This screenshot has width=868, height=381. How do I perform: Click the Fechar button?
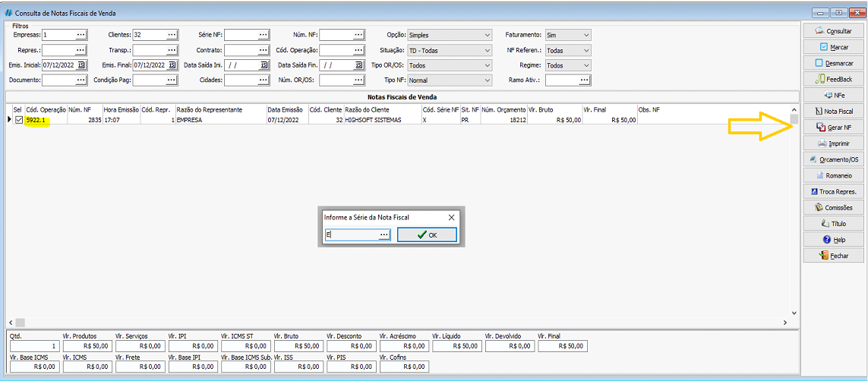point(833,256)
